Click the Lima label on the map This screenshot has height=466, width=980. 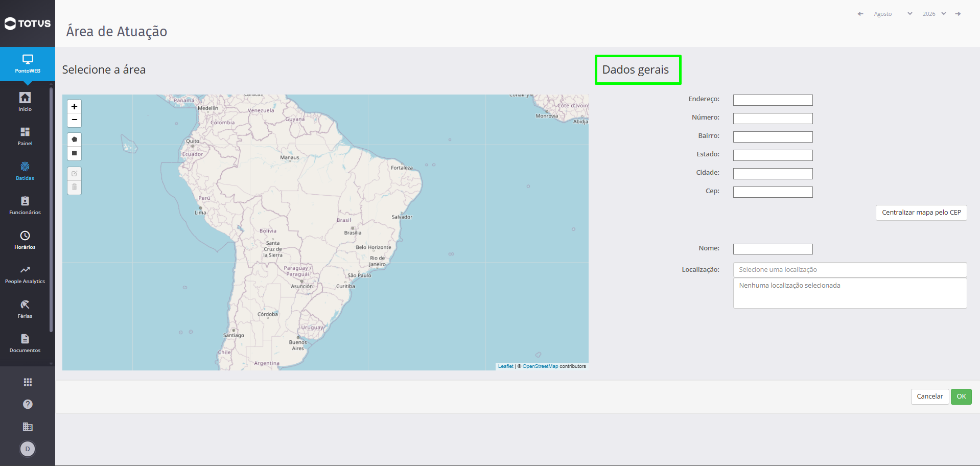[200, 213]
